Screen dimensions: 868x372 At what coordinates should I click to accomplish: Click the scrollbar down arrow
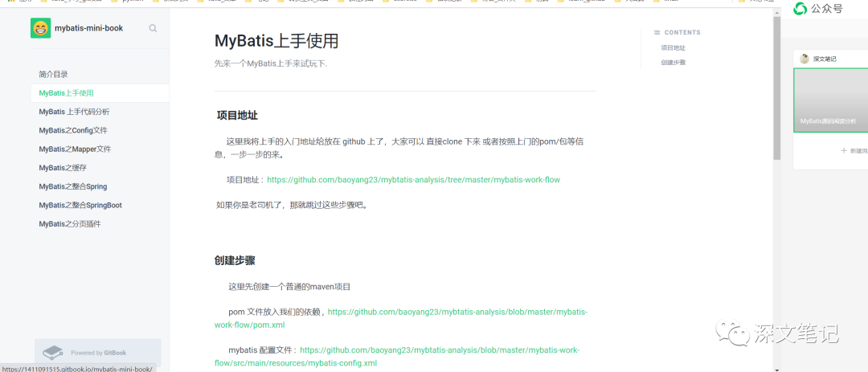pos(776,370)
